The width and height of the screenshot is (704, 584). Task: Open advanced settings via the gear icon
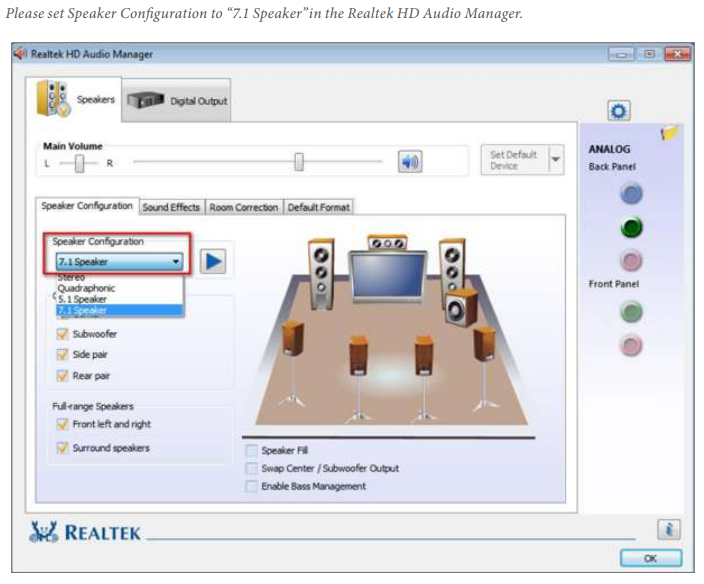click(619, 111)
